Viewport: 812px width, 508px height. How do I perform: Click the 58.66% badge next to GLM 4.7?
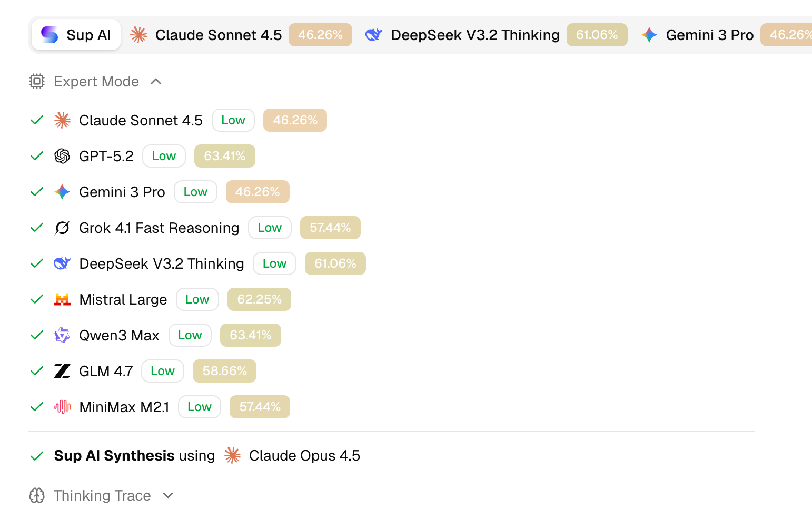tap(224, 371)
